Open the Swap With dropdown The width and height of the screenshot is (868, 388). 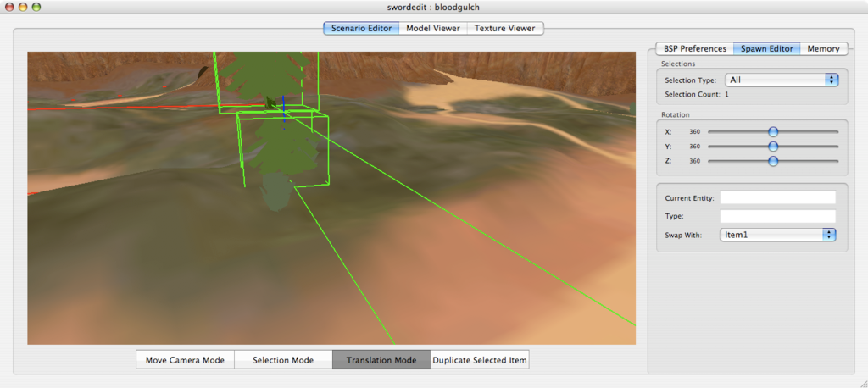778,235
